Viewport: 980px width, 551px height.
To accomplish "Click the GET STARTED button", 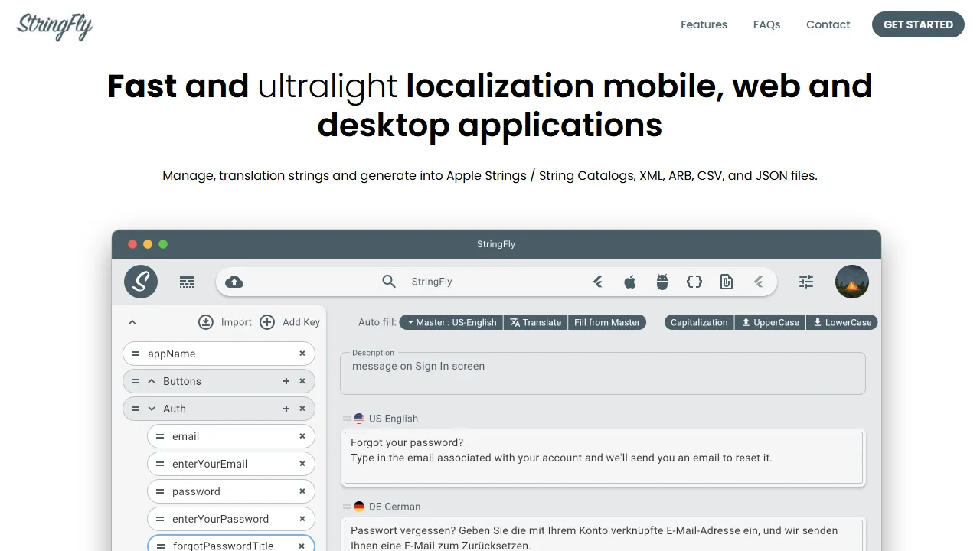I will pos(918,24).
